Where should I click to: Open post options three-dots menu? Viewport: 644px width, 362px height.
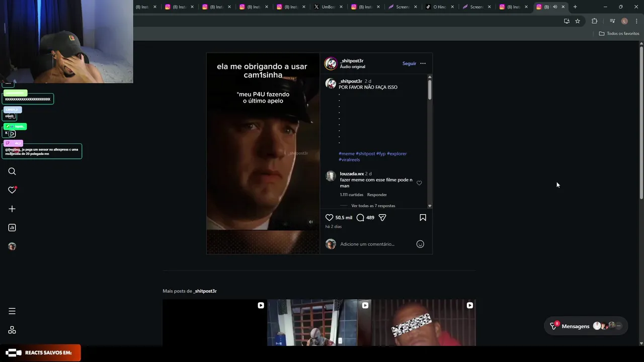pyautogui.click(x=423, y=63)
